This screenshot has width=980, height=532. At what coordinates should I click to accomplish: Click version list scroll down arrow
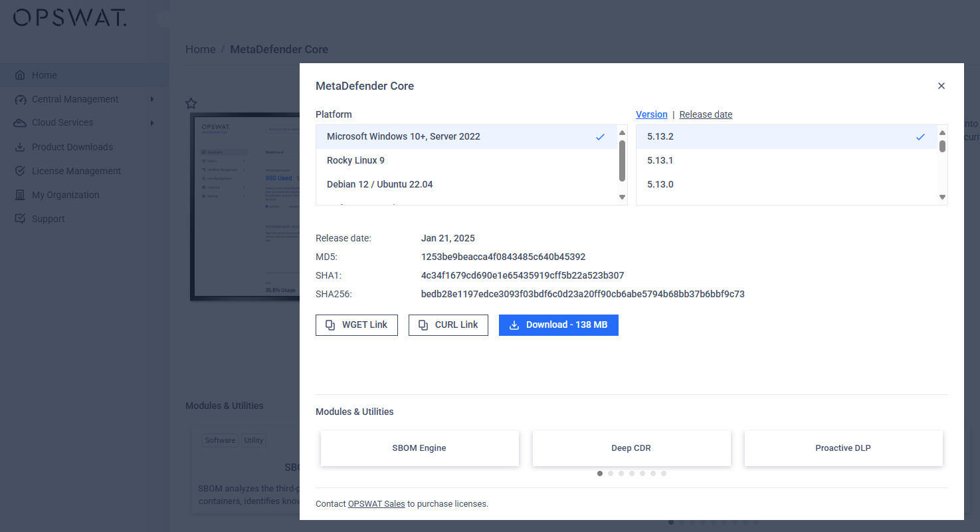click(942, 197)
